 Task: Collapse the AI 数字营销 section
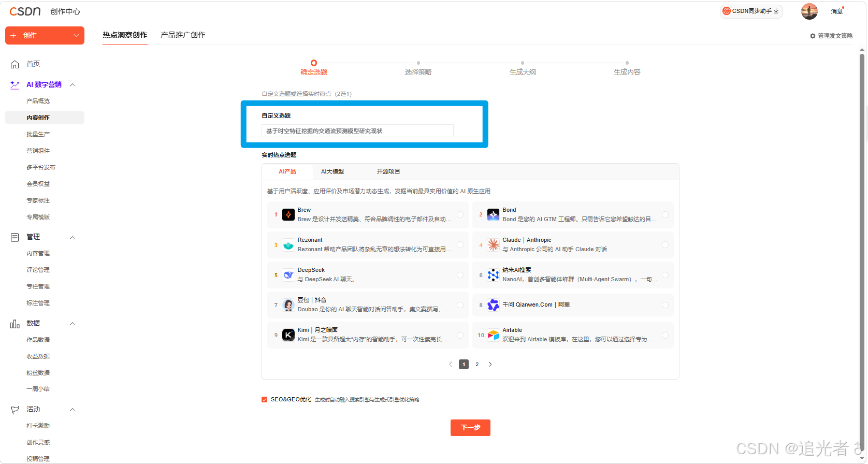click(73, 85)
